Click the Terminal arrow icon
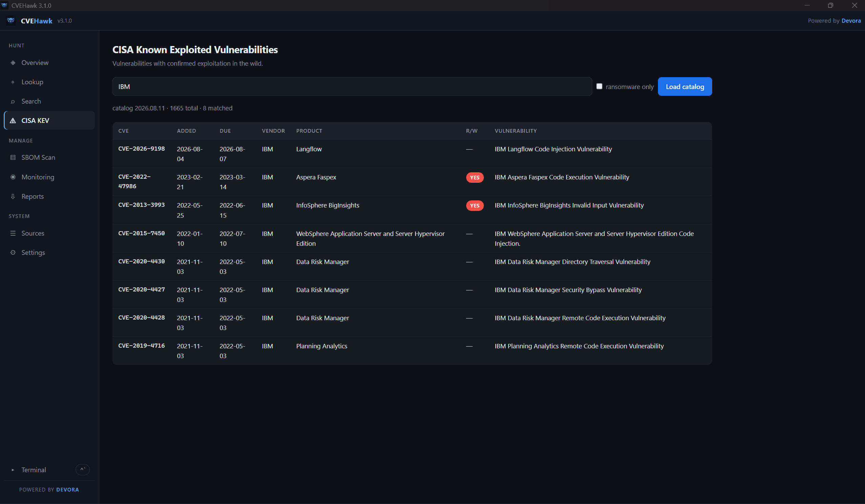 pyautogui.click(x=13, y=470)
